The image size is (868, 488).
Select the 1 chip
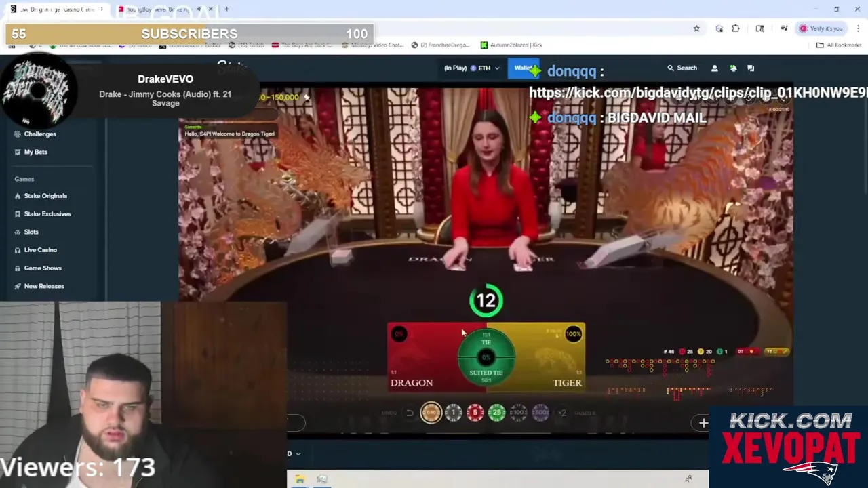coord(454,413)
